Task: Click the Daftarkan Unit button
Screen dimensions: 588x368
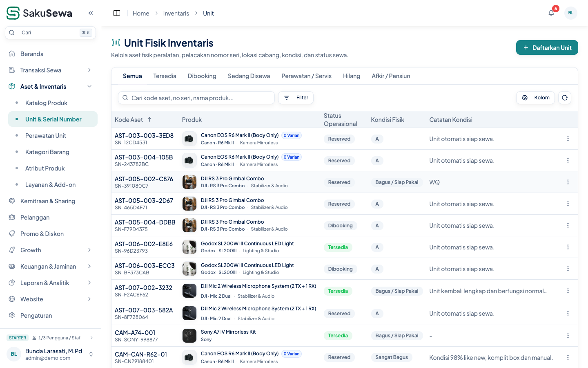Action: 547,47
